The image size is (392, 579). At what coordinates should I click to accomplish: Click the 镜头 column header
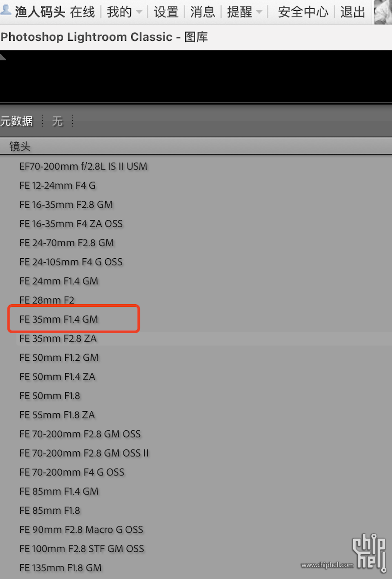point(20,147)
